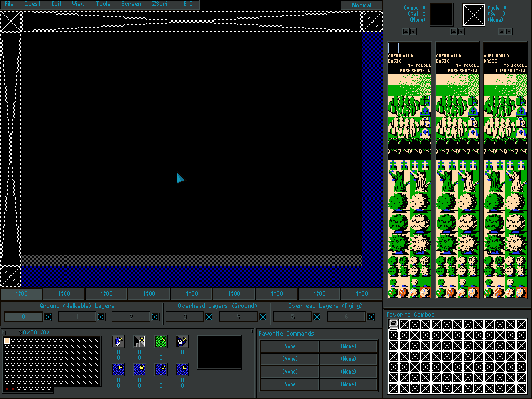Viewport: 532px width, 399px height.
Task: Click the blue B warp return square icon
Action: (140, 368)
